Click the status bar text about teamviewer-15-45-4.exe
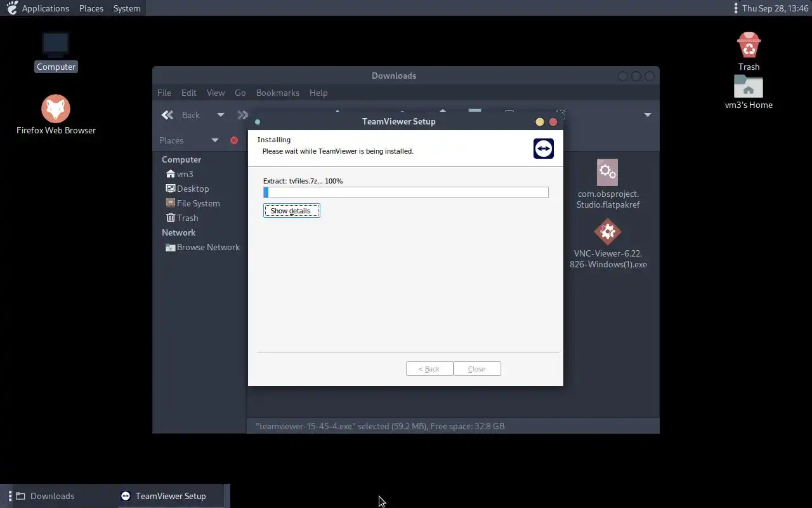 380,426
